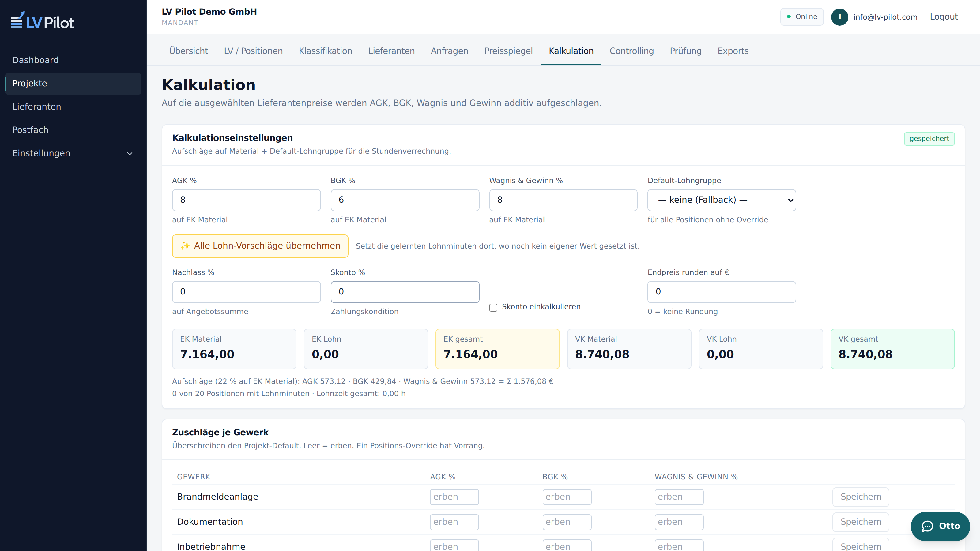Focus the Wagnis & Gewinn % input
Viewport: 980px width, 551px height.
563,200
